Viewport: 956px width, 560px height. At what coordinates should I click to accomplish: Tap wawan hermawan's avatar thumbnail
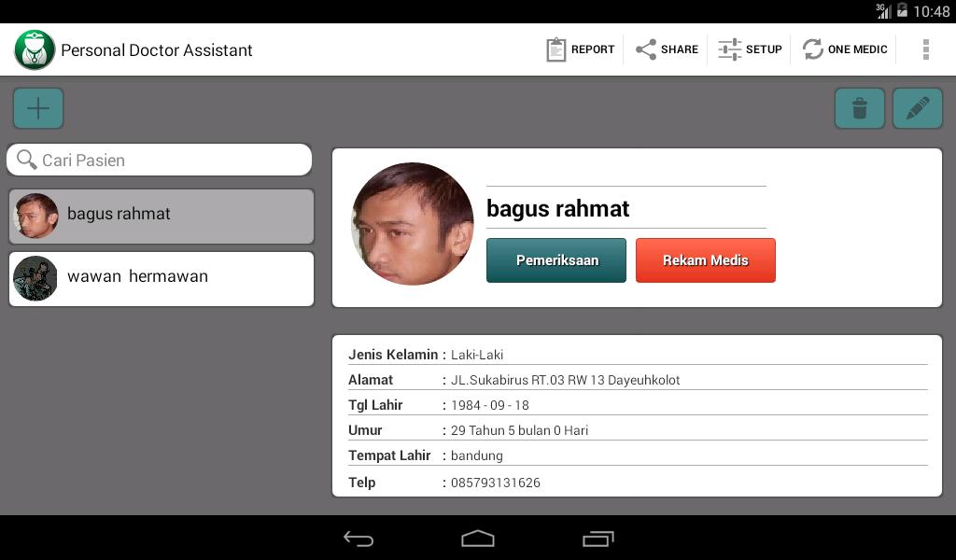point(35,278)
